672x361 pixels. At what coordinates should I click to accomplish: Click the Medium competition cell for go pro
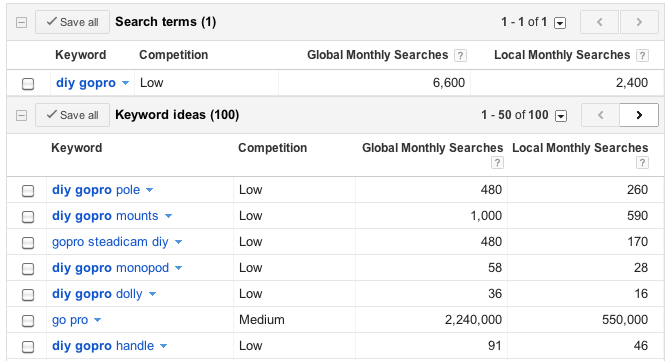262,320
